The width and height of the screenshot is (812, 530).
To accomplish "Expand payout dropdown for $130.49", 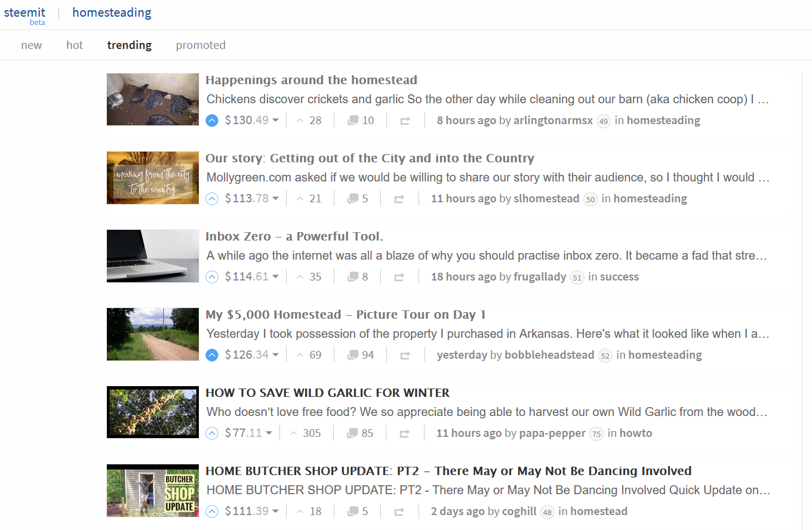I will 275,121.
